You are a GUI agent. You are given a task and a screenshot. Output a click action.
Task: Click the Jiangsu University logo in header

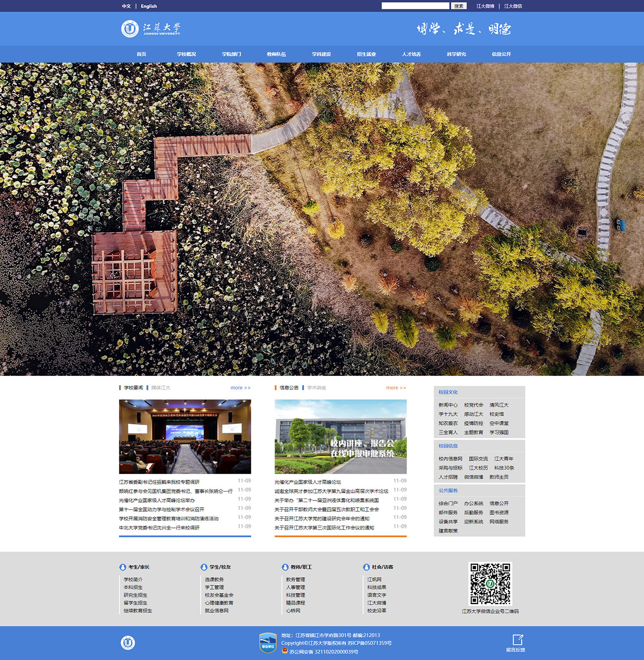(151, 29)
